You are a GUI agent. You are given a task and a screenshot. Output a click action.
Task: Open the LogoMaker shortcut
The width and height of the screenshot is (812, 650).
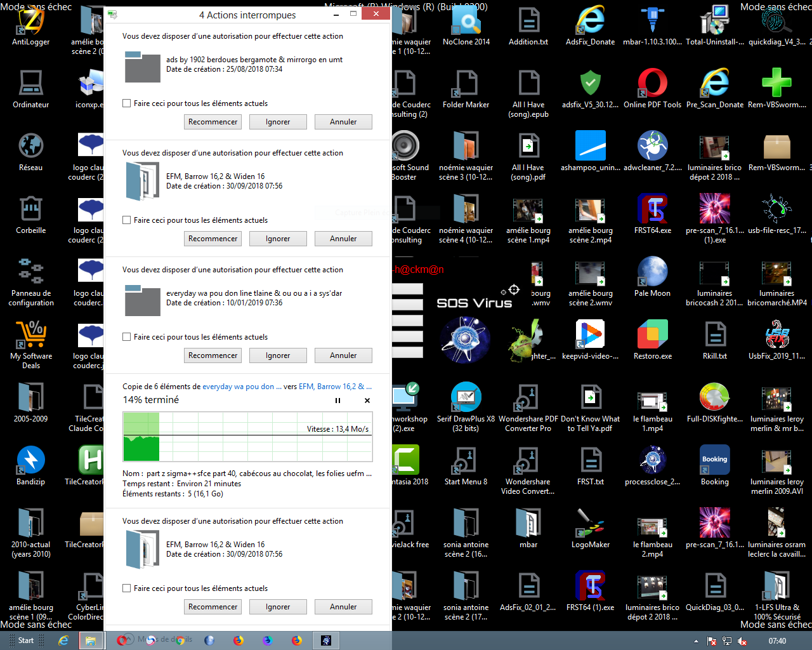click(590, 529)
